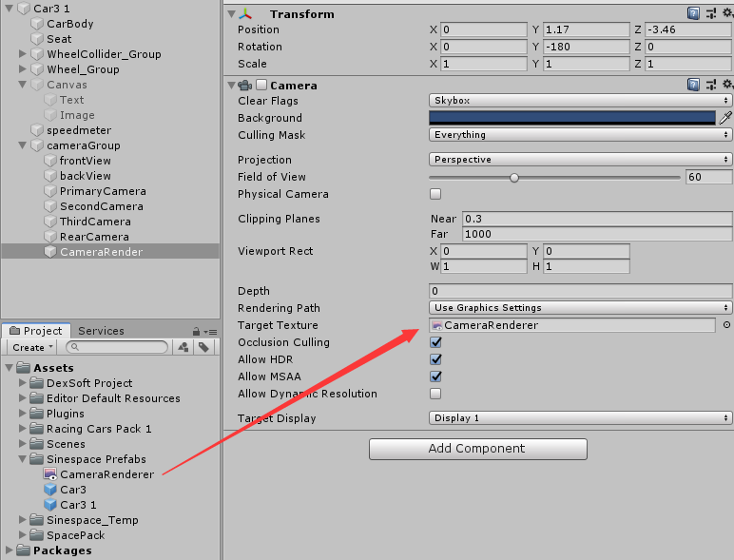The height and width of the screenshot is (560, 734).
Task: Open Target Display dropdown
Action: pos(580,417)
